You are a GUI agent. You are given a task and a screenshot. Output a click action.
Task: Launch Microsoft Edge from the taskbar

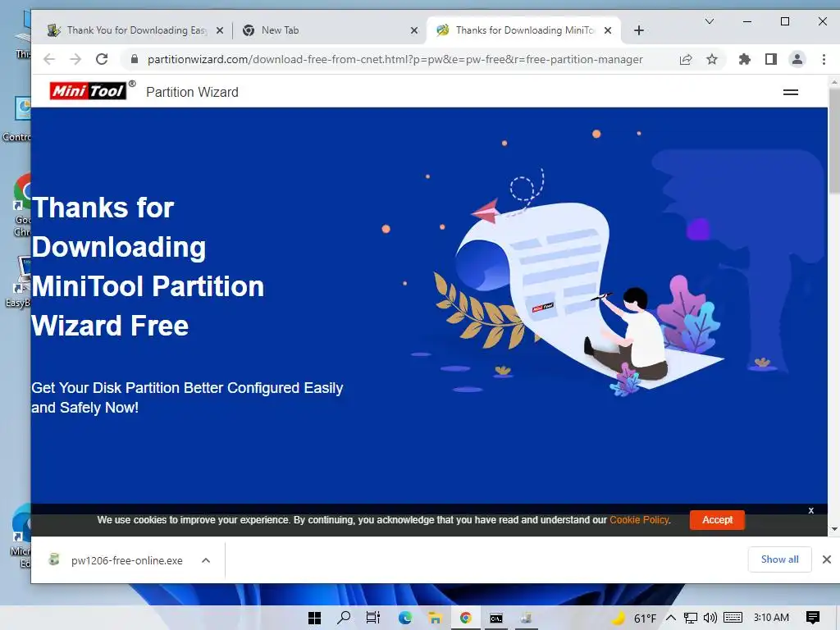(x=405, y=618)
